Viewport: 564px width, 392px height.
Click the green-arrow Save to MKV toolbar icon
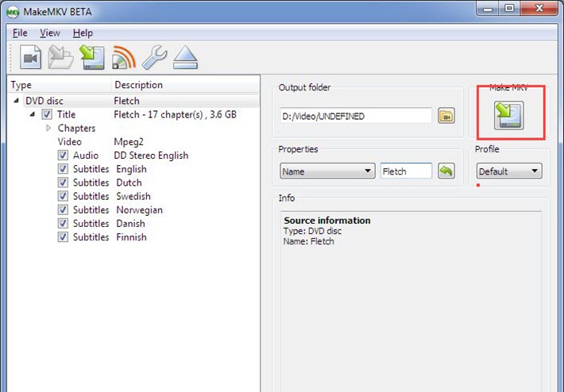point(92,57)
